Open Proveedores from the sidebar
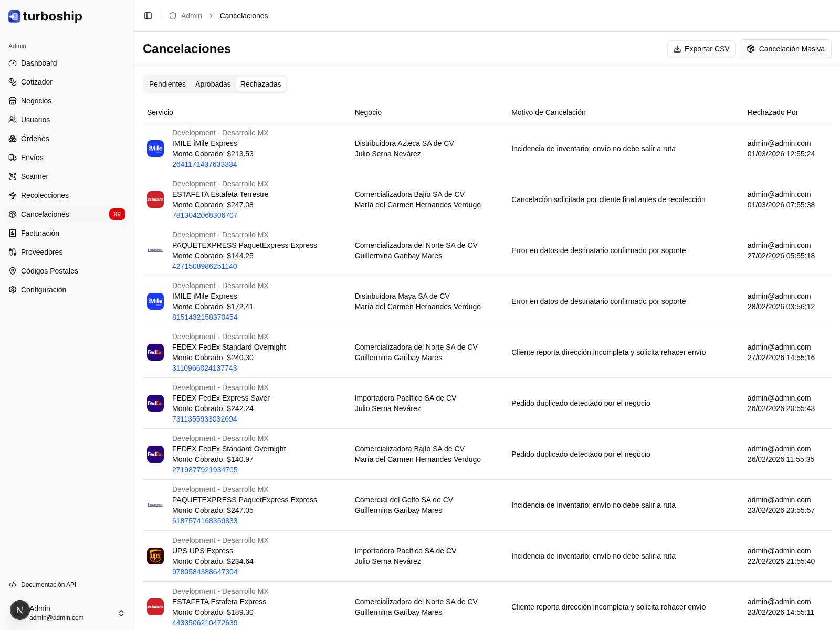The width and height of the screenshot is (840, 630). pyautogui.click(x=41, y=252)
